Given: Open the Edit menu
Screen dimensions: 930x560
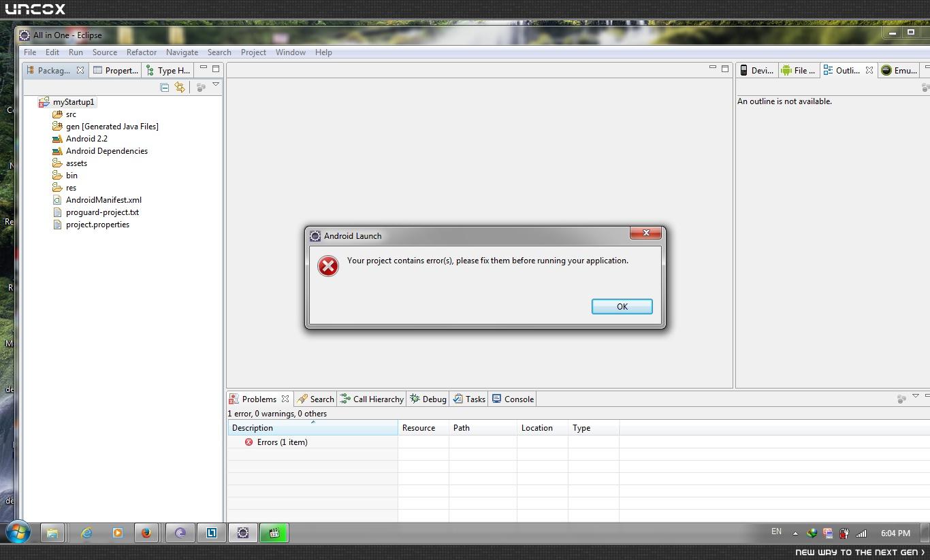Looking at the screenshot, I should coord(52,52).
